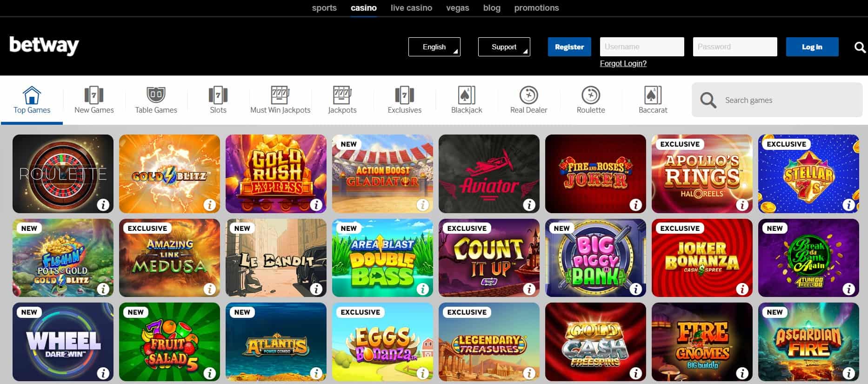
Task: Click the header magnifier search icon
Action: 860,47
